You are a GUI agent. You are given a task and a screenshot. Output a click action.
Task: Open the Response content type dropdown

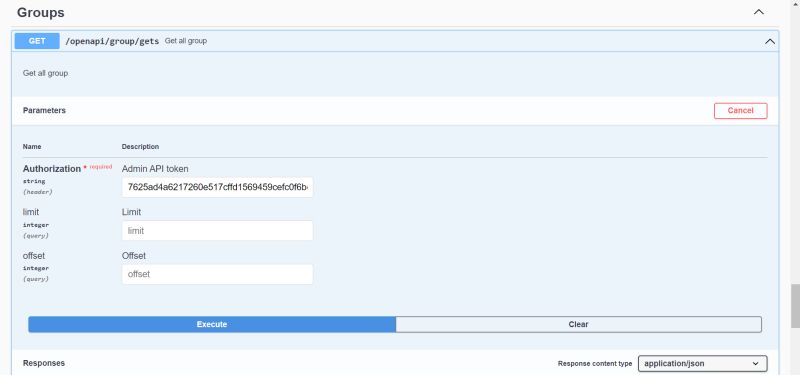point(703,364)
